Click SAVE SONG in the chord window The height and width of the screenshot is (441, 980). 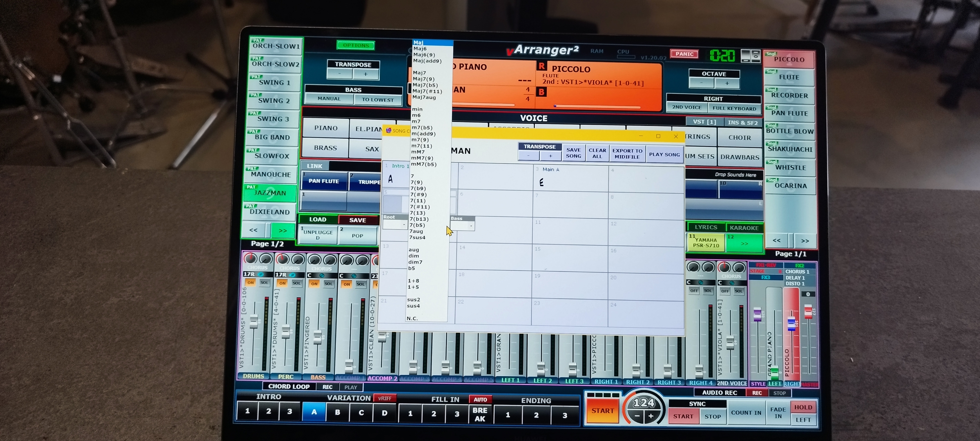573,153
